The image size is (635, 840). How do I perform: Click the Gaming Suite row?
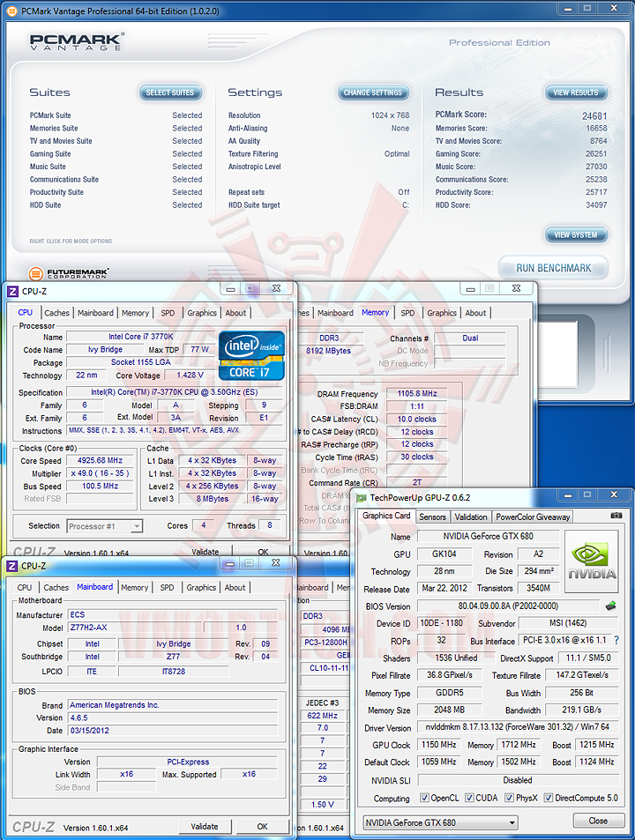pos(116,153)
